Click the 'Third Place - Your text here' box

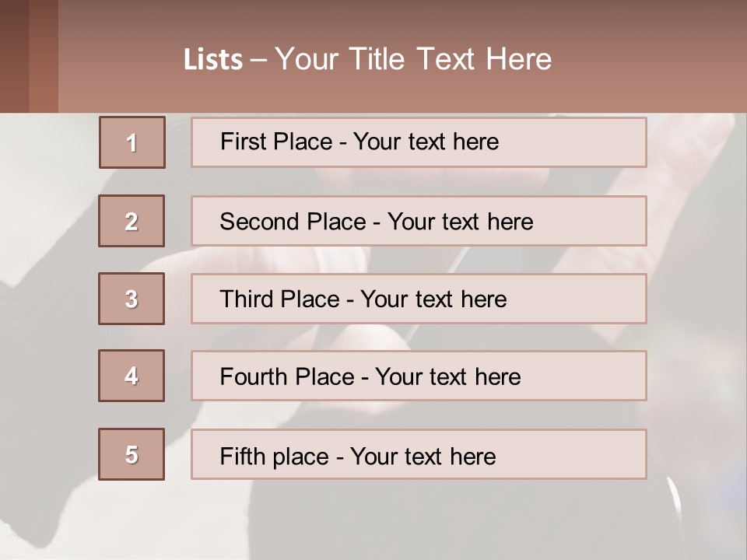click(419, 299)
